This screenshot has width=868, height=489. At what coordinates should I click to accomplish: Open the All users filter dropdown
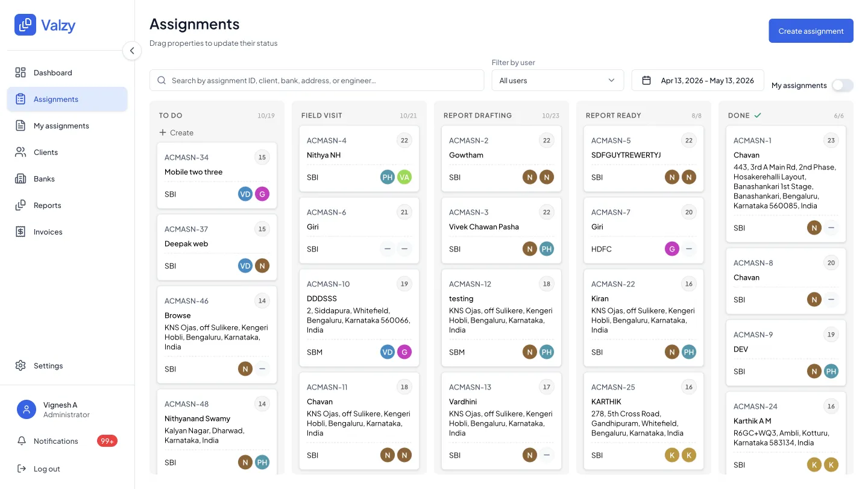558,80
